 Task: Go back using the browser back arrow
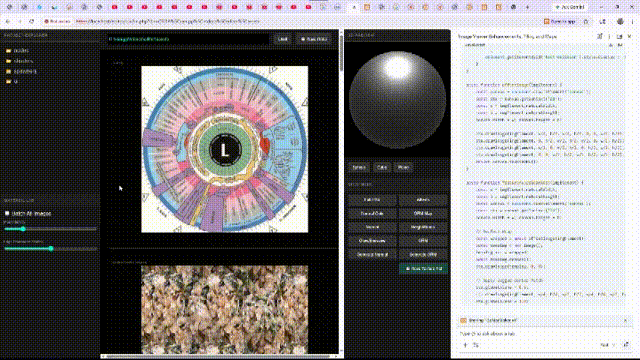point(8,21)
